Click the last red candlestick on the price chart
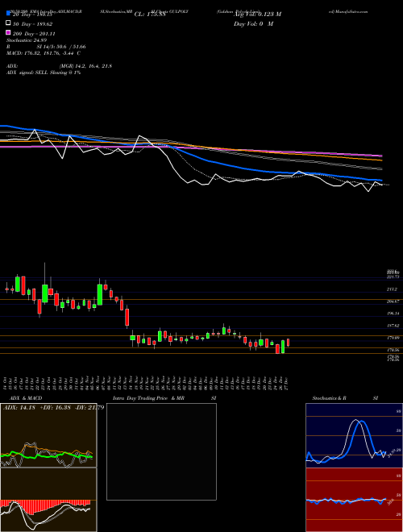Image resolution: width=403 pixels, height=532 pixels. pos(288,343)
